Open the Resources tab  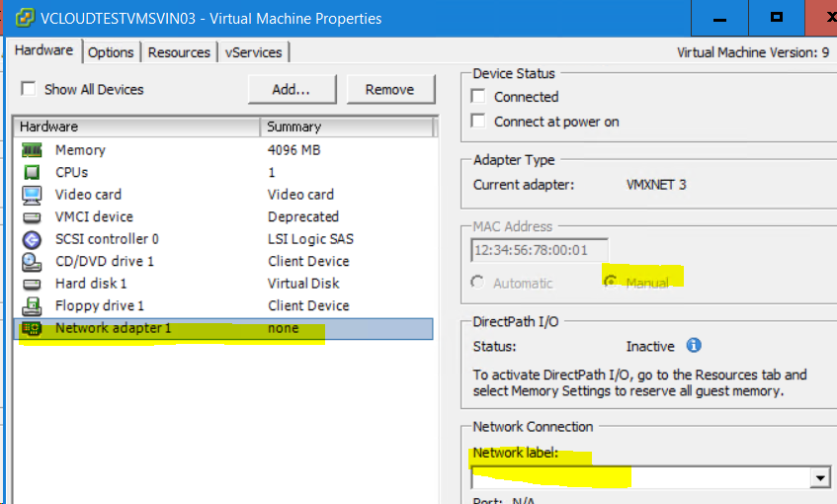[x=179, y=52]
